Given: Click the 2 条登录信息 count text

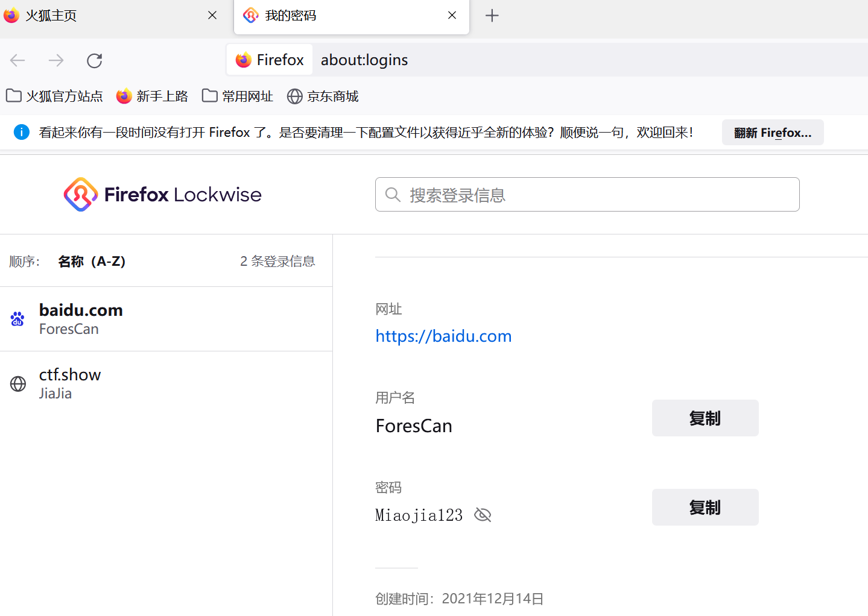Looking at the screenshot, I should tap(277, 262).
